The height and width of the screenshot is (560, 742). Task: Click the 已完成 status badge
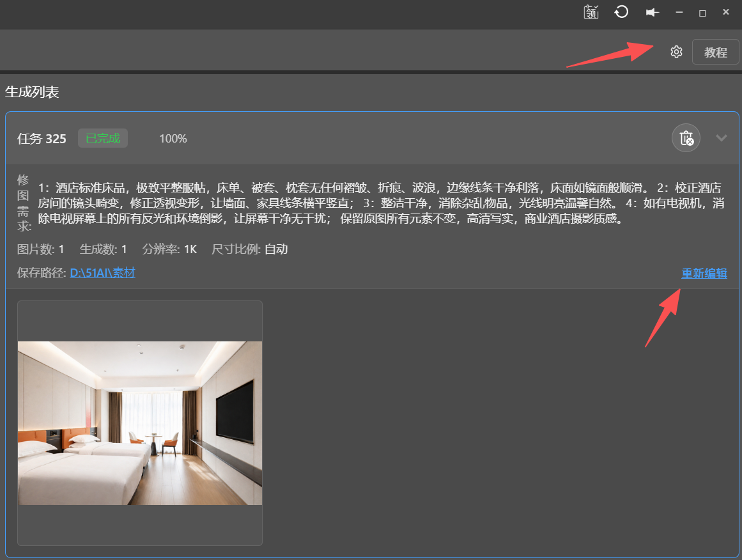[103, 138]
